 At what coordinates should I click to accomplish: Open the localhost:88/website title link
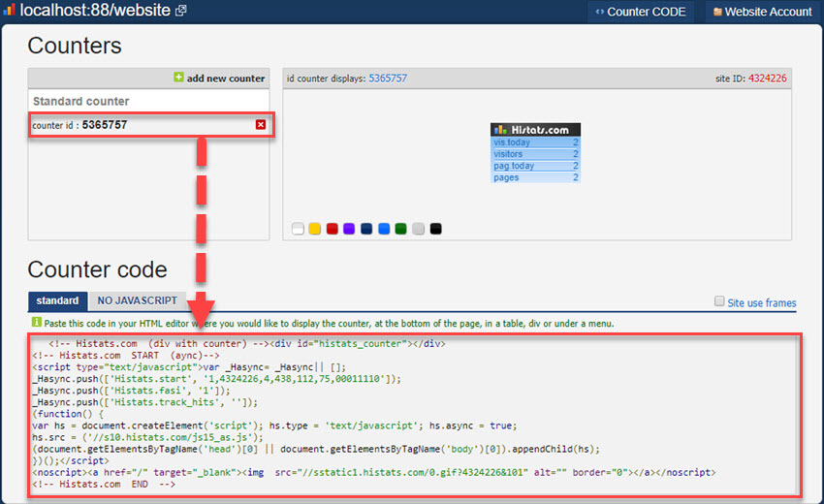95,10
